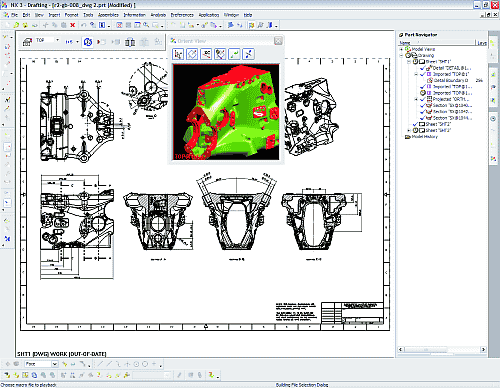Screen dimensions: 500x388
Task: Click the blue cross icon at left toolbar bottom
Action: coord(7,239)
